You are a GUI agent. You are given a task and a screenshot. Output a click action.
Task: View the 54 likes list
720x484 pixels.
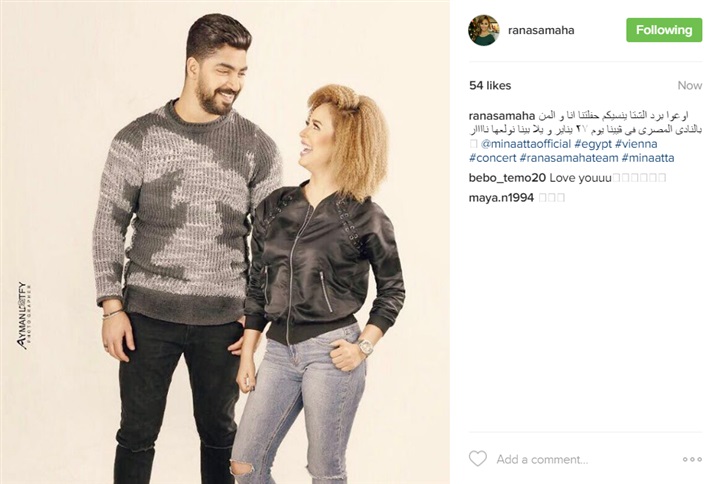click(490, 85)
